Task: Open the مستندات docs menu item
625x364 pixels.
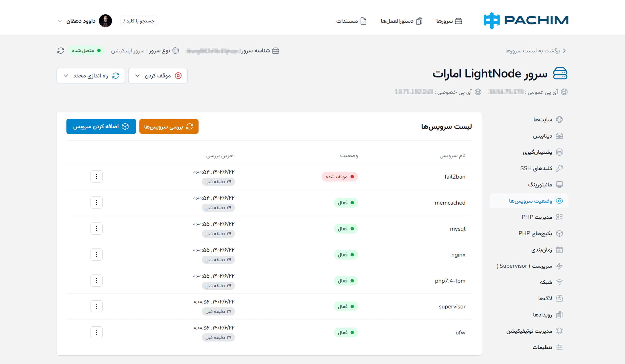Action: click(351, 21)
